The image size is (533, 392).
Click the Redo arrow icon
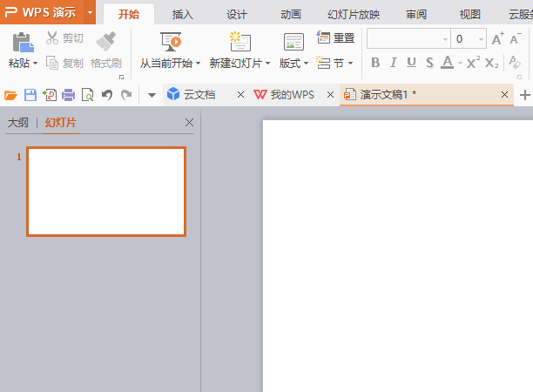[x=126, y=95]
